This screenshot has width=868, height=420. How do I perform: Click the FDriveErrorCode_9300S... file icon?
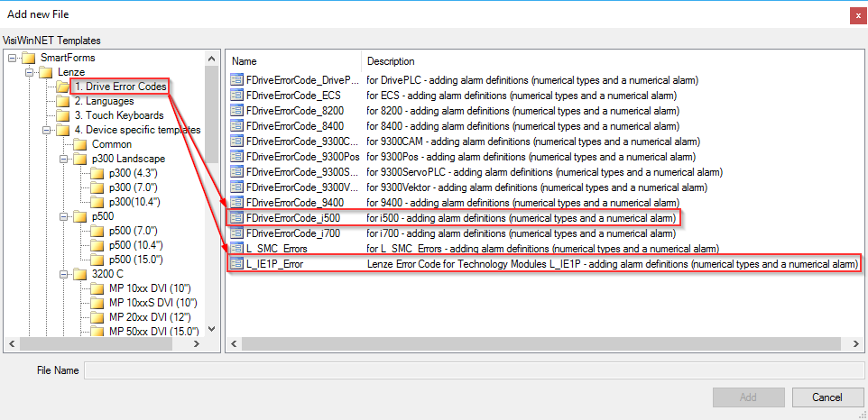pyautogui.click(x=236, y=172)
